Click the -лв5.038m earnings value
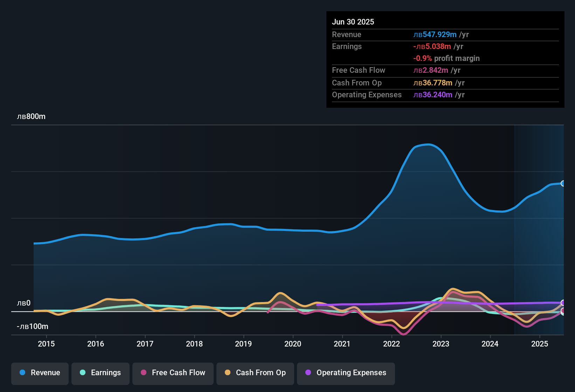The width and height of the screenshot is (575, 392). pos(432,46)
